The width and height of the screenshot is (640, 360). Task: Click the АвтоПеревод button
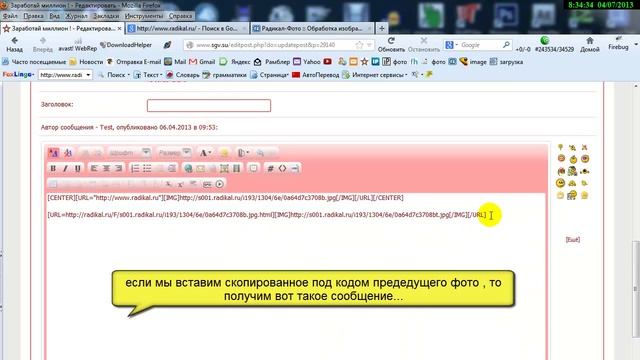(316, 75)
